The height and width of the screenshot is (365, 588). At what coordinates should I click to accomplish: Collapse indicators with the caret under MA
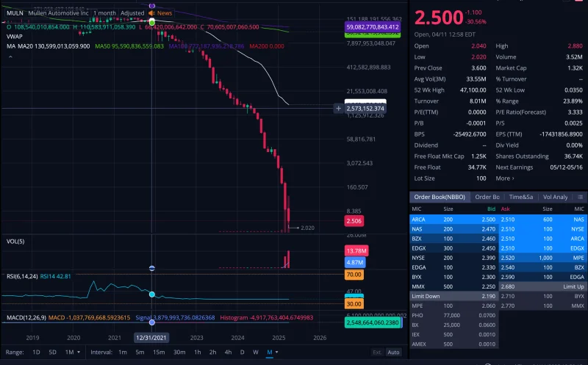pyautogui.click(x=10, y=57)
